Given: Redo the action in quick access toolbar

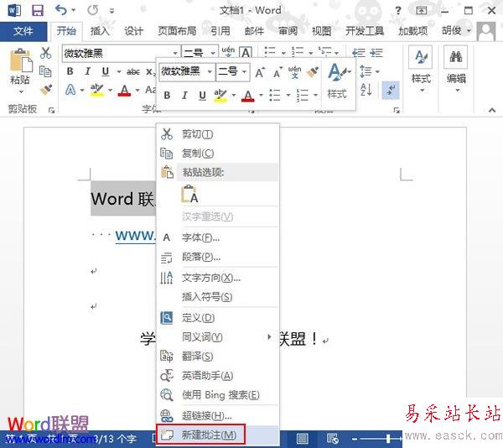Looking at the screenshot, I should (93, 10).
